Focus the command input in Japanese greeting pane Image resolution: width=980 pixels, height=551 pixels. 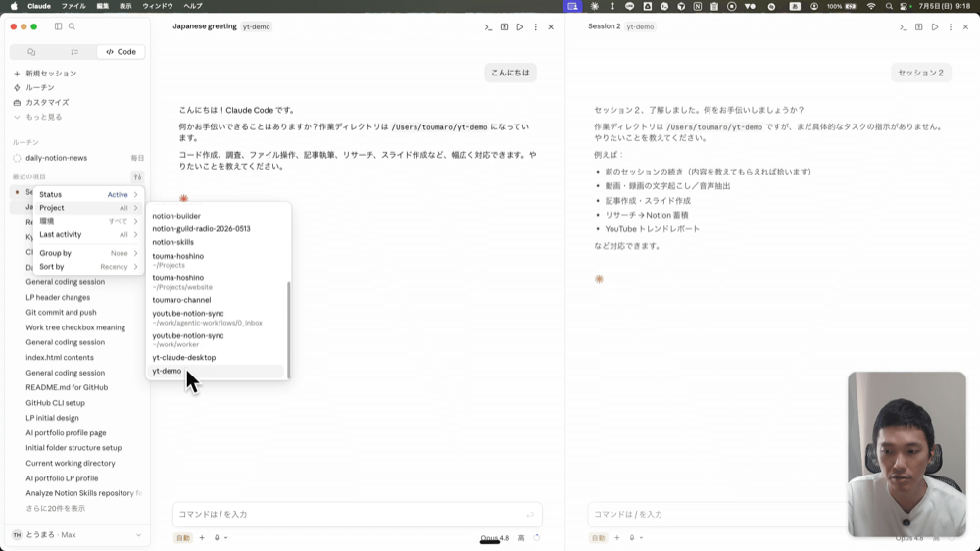tap(358, 514)
